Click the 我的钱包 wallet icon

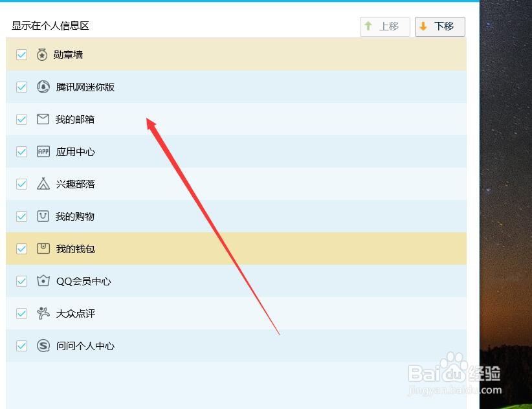coord(43,249)
